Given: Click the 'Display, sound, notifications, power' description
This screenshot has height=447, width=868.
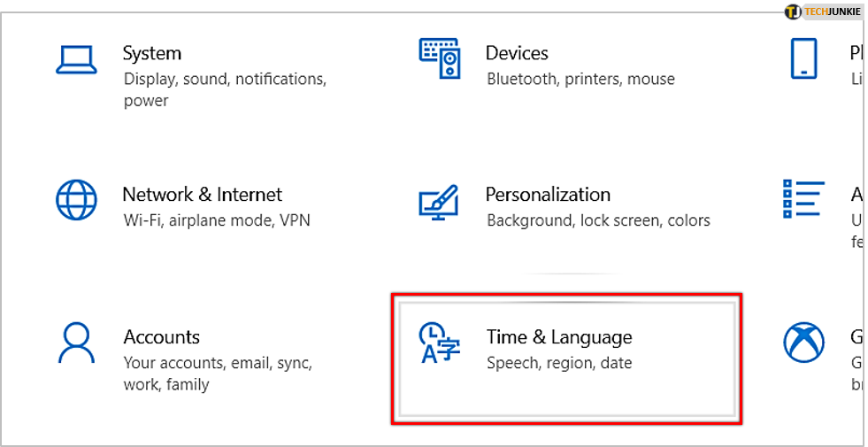Looking at the screenshot, I should click(x=225, y=89).
